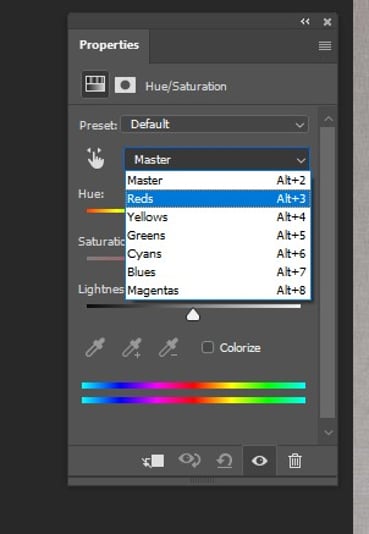Select the Hue/Saturation adjustment icon
The width and height of the screenshot is (369, 534).
click(x=95, y=84)
